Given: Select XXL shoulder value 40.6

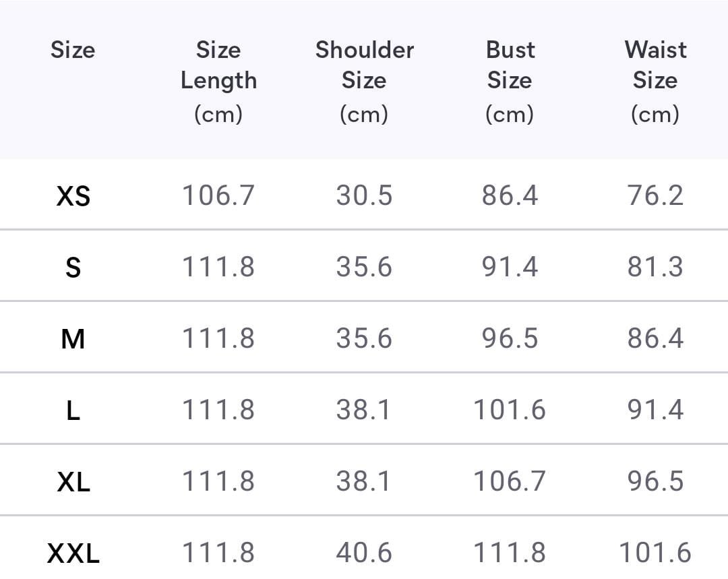Looking at the screenshot, I should 364,553.
